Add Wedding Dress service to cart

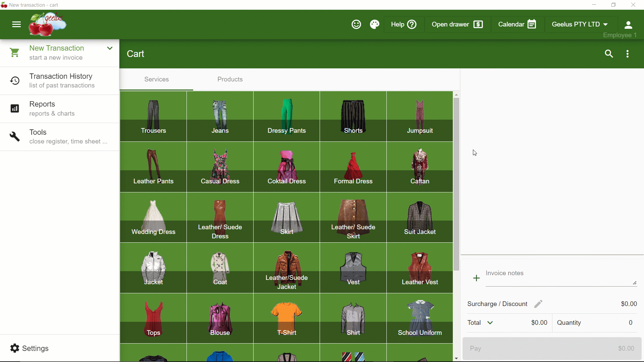click(153, 217)
